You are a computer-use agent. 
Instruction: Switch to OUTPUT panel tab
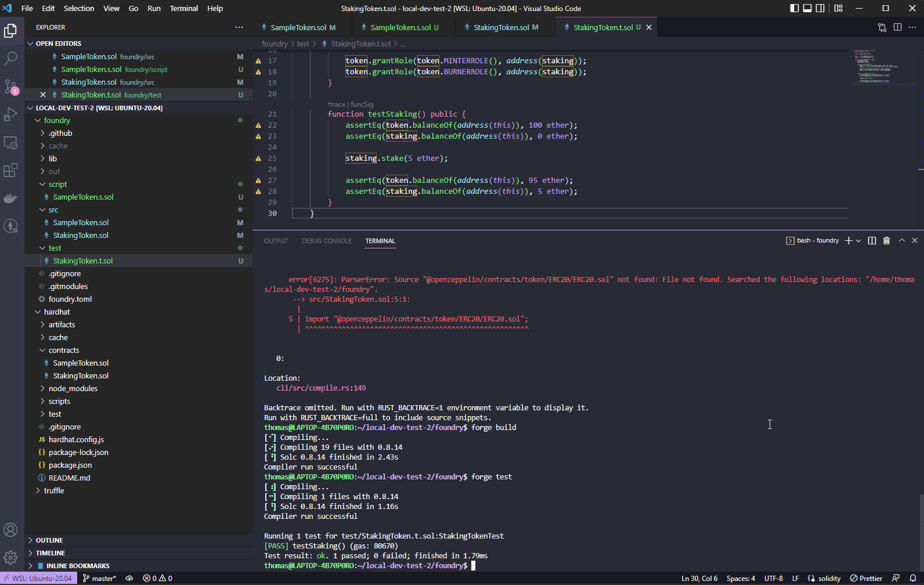tap(276, 241)
